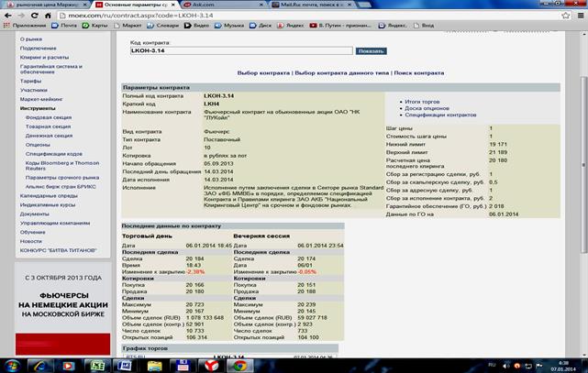Open the Выбор контракта link
The image size is (588, 373).
[x=263, y=73]
